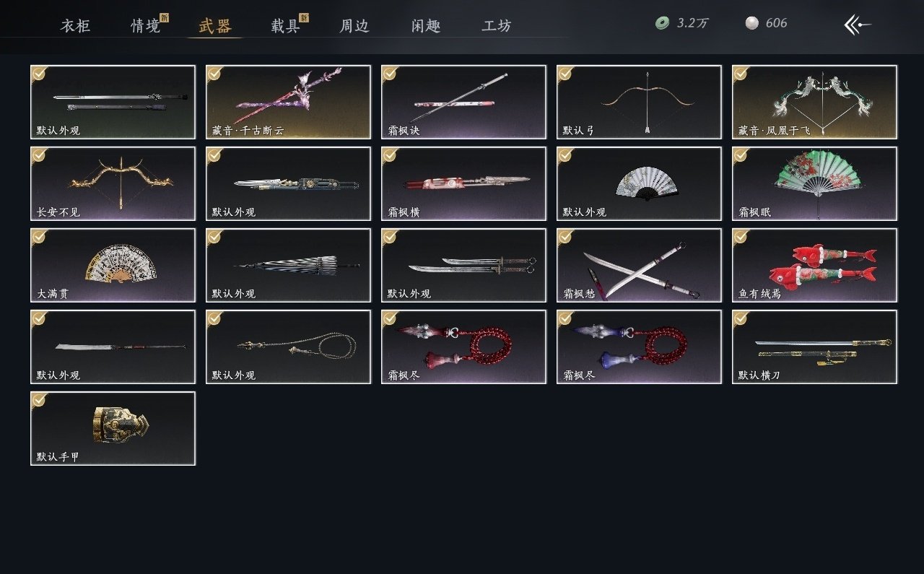
Task: Open the 载具 tab
Action: (285, 26)
